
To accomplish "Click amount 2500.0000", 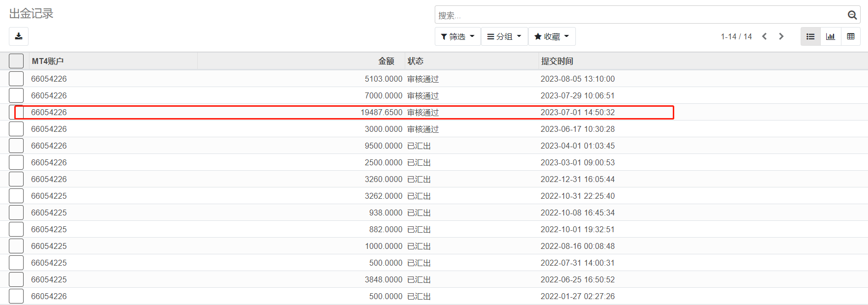I will (384, 162).
